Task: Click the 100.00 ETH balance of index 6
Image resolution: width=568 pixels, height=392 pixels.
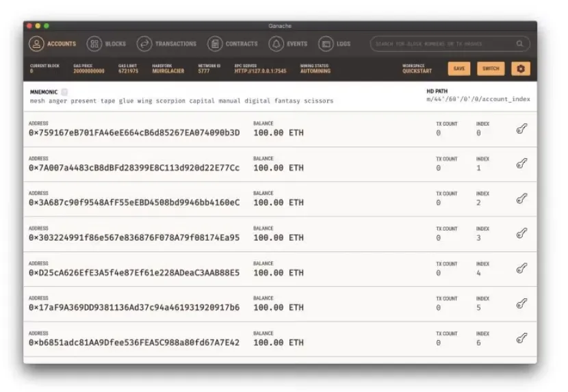Action: [279, 343]
